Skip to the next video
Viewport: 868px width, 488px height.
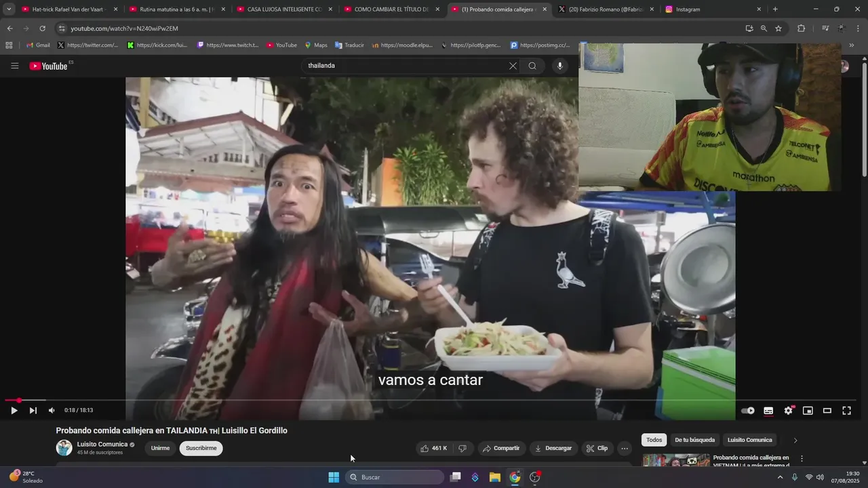coord(33,410)
